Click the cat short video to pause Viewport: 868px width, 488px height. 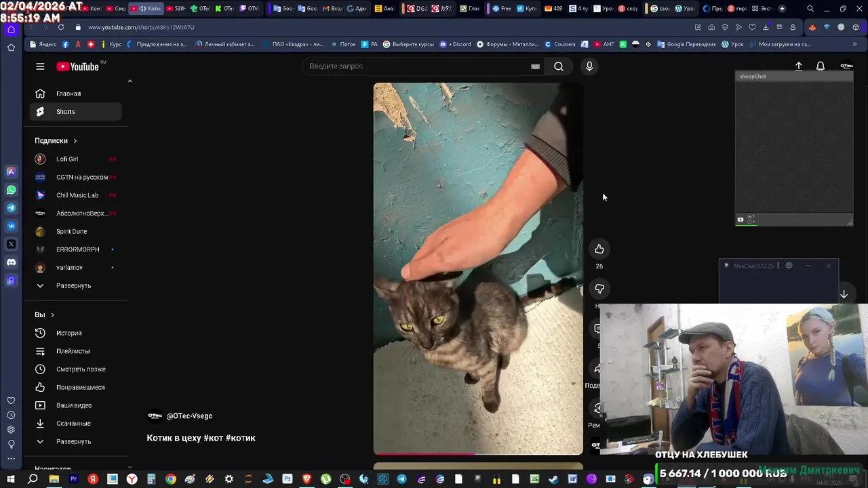[x=478, y=268]
